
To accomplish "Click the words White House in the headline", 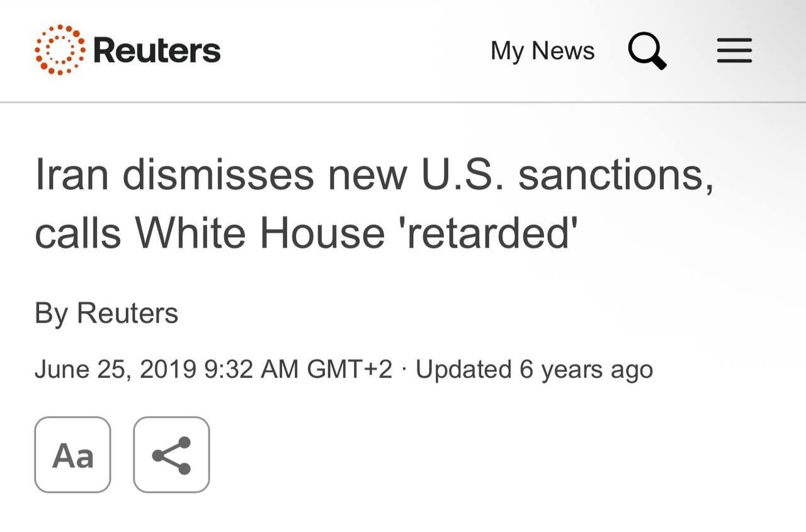I will 260,232.
